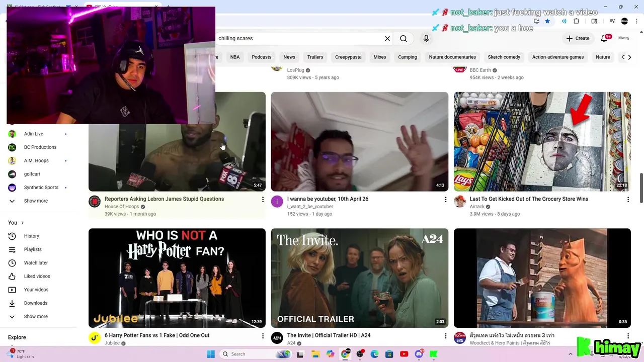The height and width of the screenshot is (362, 644).
Task: Open Windows Start menu
Action: tap(211, 354)
